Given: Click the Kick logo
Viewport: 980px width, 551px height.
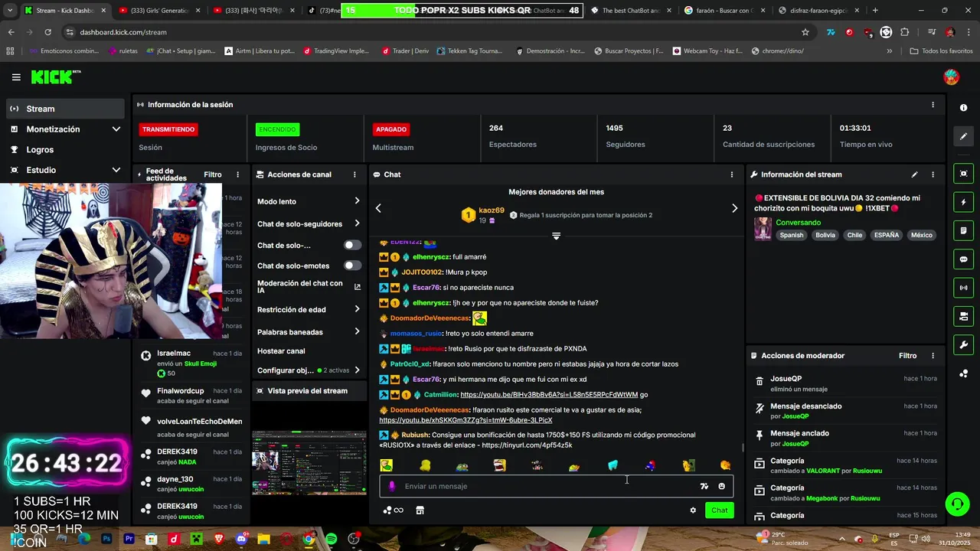Looking at the screenshot, I should 55,77.
